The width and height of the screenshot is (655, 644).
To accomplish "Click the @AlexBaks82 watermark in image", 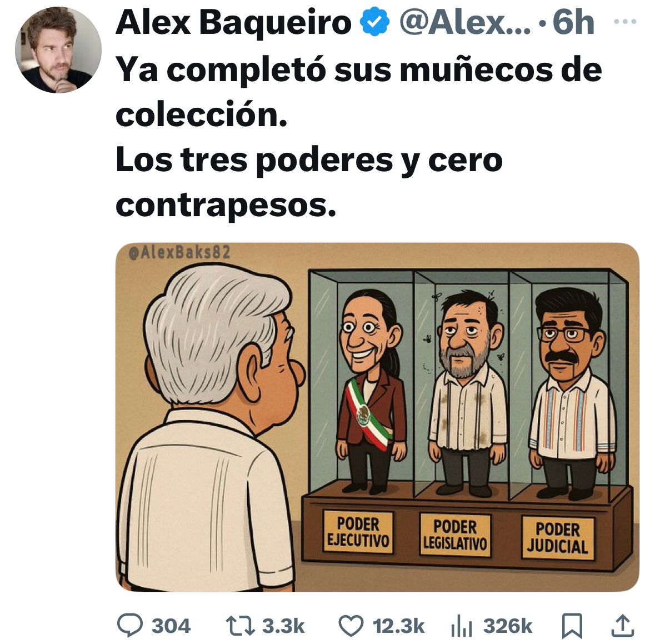I will pyautogui.click(x=180, y=252).
